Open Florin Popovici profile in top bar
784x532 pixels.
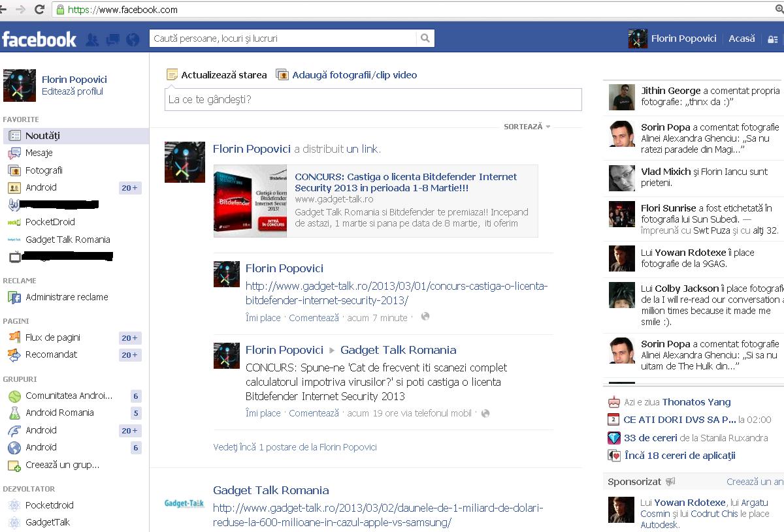point(672,39)
